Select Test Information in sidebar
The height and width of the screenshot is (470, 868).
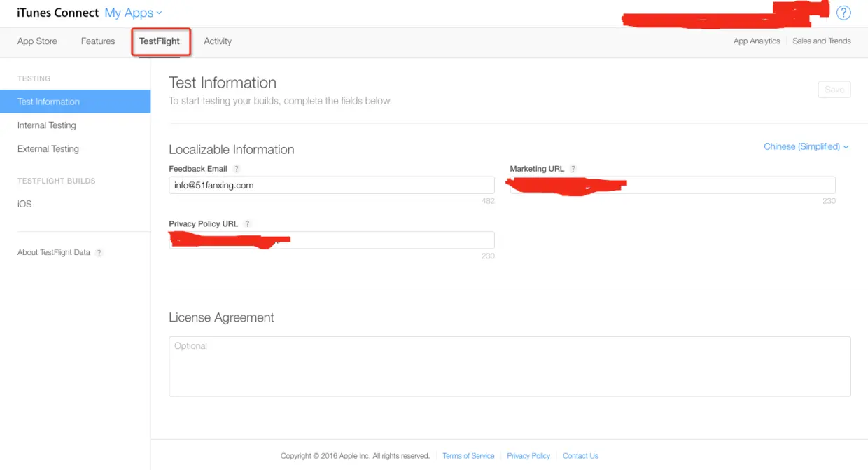click(x=75, y=102)
